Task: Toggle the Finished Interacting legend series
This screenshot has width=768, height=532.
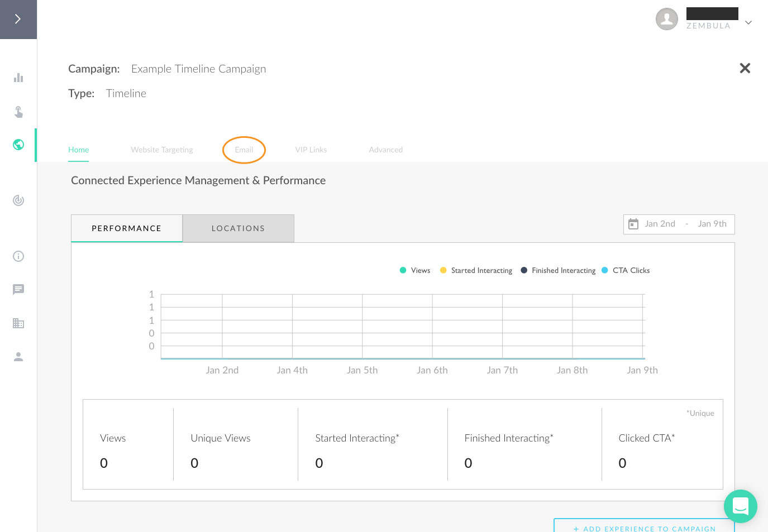Action: point(558,270)
